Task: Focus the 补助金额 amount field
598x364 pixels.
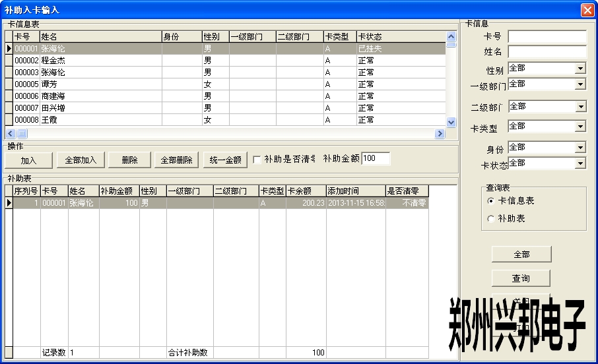Action: point(376,158)
